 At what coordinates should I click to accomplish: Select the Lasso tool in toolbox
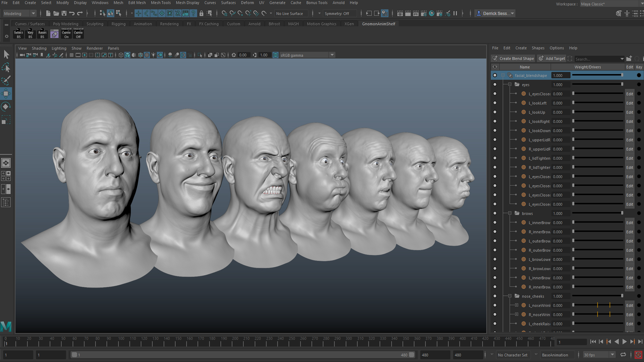[x=6, y=68]
